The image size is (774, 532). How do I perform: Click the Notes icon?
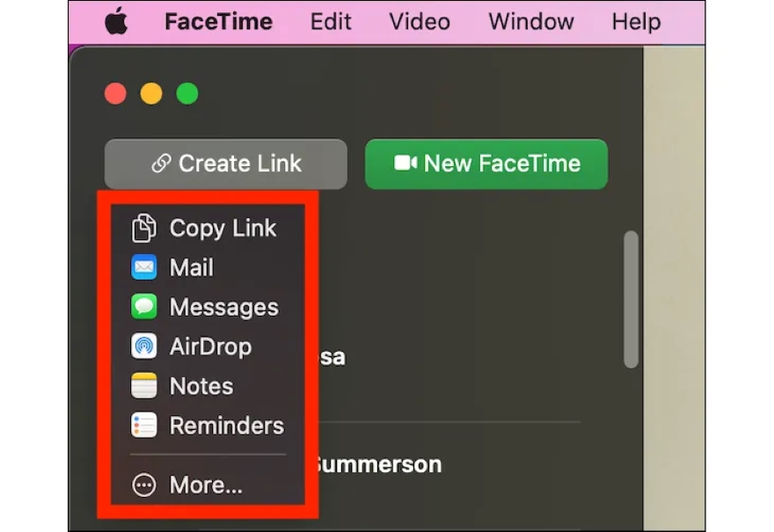[146, 386]
